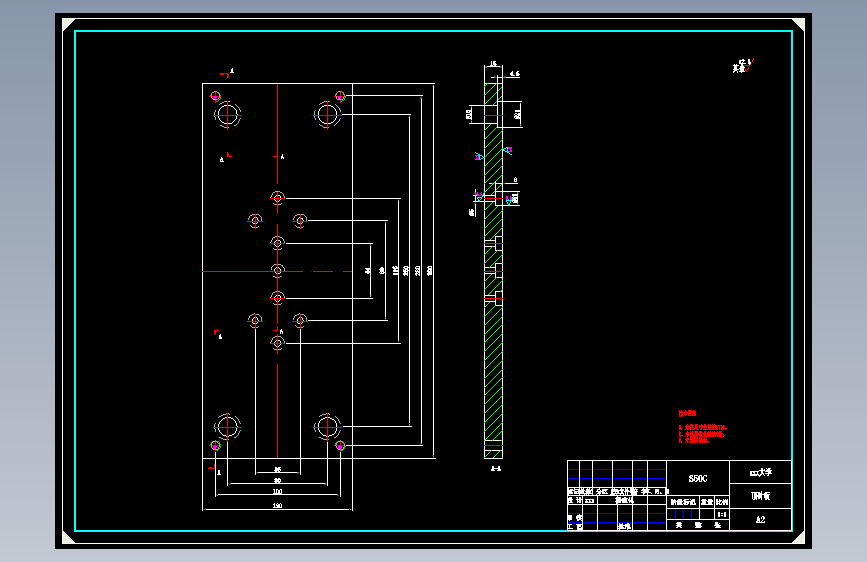This screenshot has width=867, height=562.
Task: Select the 190 overall width dimension
Action: 277,506
